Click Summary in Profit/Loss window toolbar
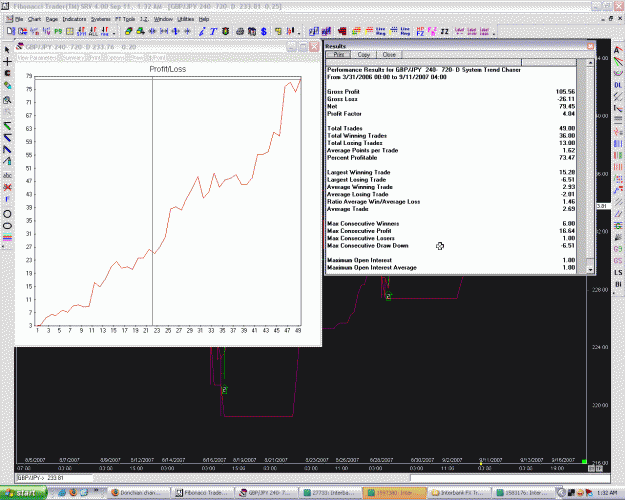625x500 pixels. tap(73, 58)
